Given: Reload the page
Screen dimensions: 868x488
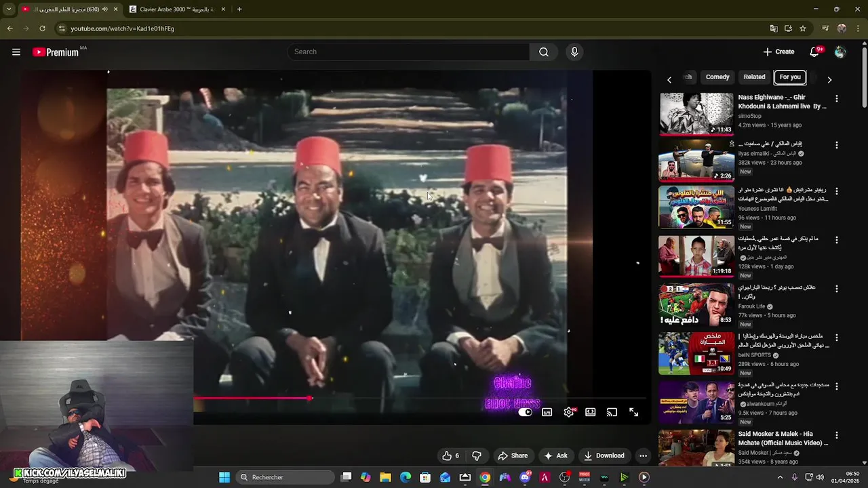Looking at the screenshot, I should (x=42, y=28).
